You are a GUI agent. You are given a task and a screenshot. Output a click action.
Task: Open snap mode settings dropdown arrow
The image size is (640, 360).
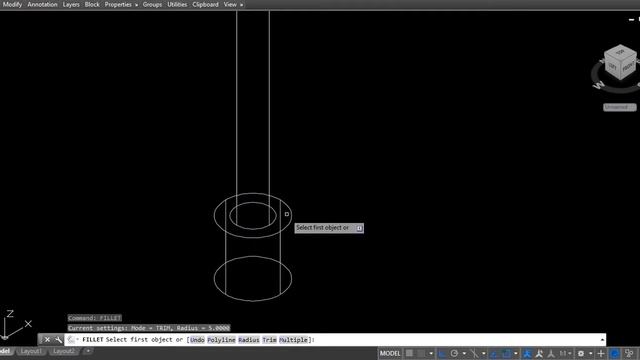[431, 353]
